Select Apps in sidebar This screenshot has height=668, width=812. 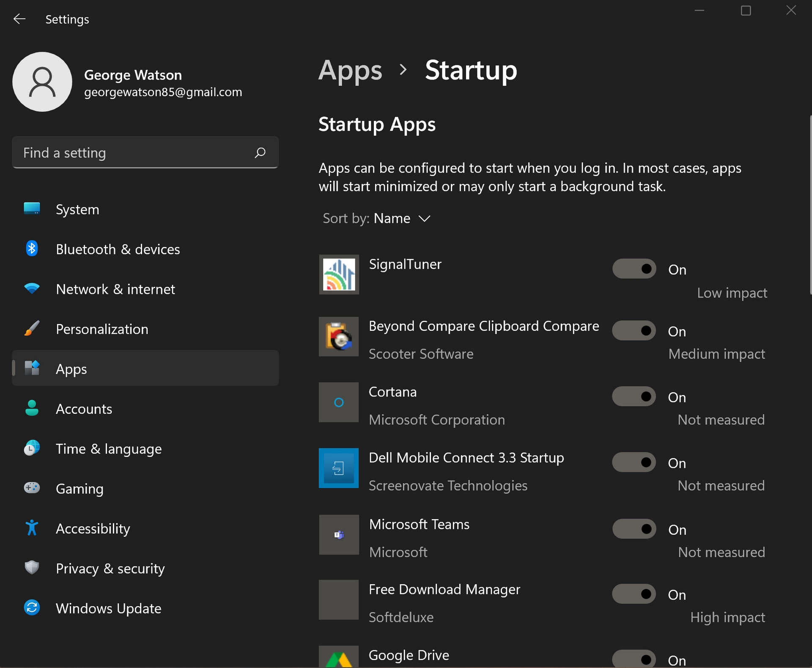[145, 368]
